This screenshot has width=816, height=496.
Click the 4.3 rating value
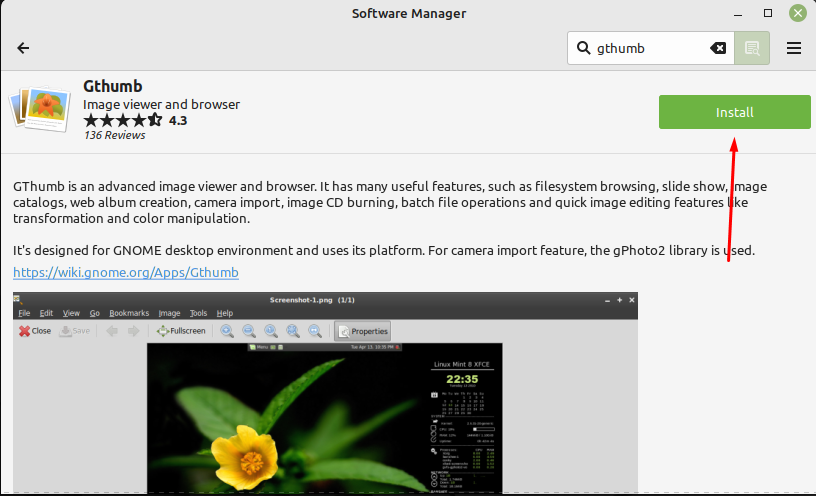click(x=178, y=120)
